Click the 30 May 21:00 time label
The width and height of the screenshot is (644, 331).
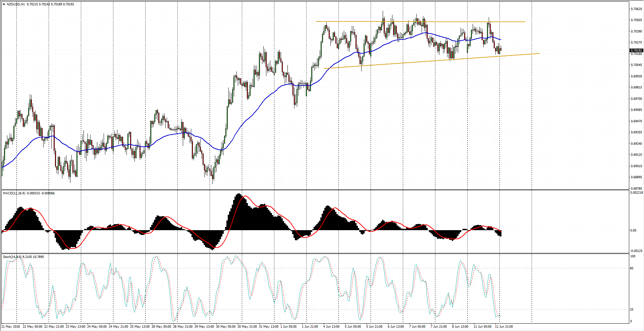tap(247, 327)
